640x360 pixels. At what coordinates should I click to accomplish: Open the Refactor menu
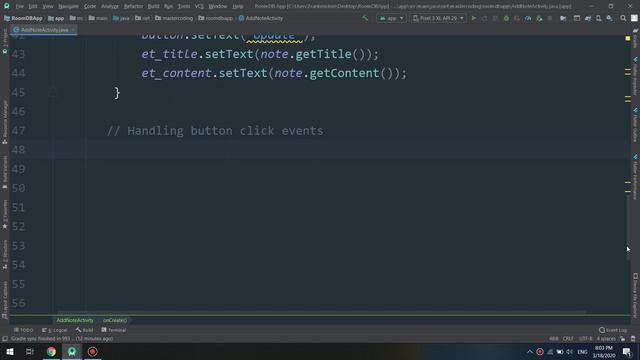point(133,6)
